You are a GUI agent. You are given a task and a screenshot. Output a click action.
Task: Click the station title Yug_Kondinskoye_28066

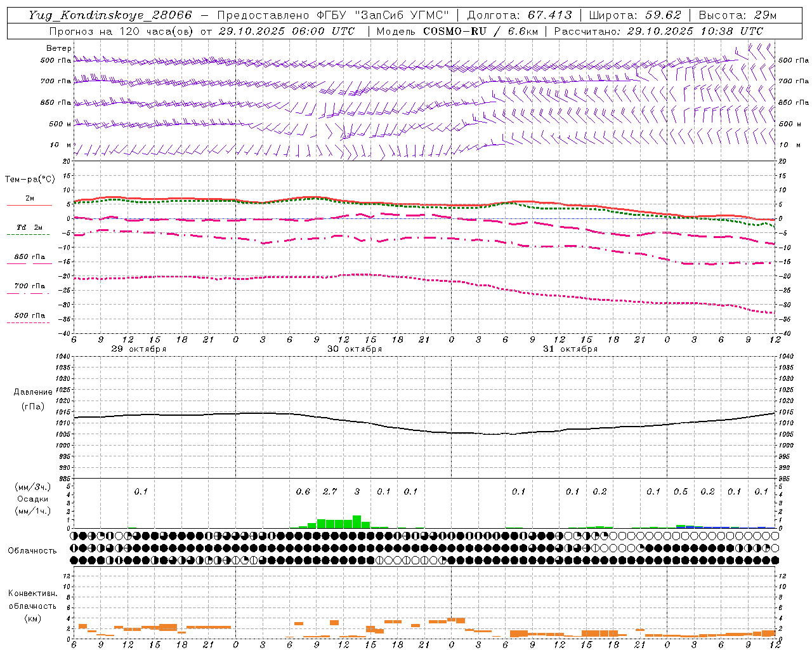tap(110, 15)
